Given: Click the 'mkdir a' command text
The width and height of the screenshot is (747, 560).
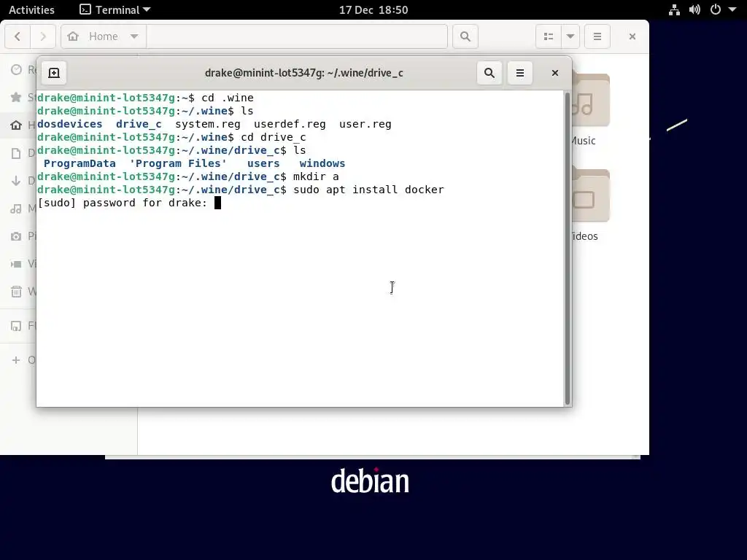Looking at the screenshot, I should [316, 176].
